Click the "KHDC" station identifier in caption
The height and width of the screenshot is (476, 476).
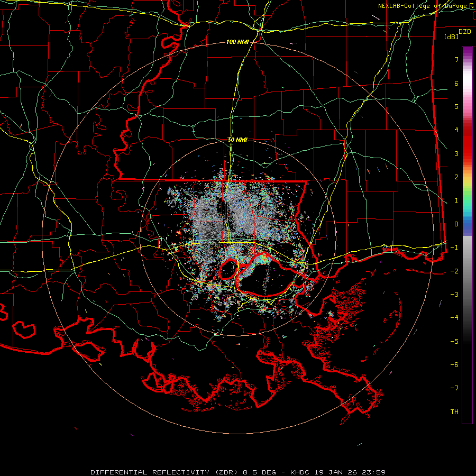pos(300,472)
